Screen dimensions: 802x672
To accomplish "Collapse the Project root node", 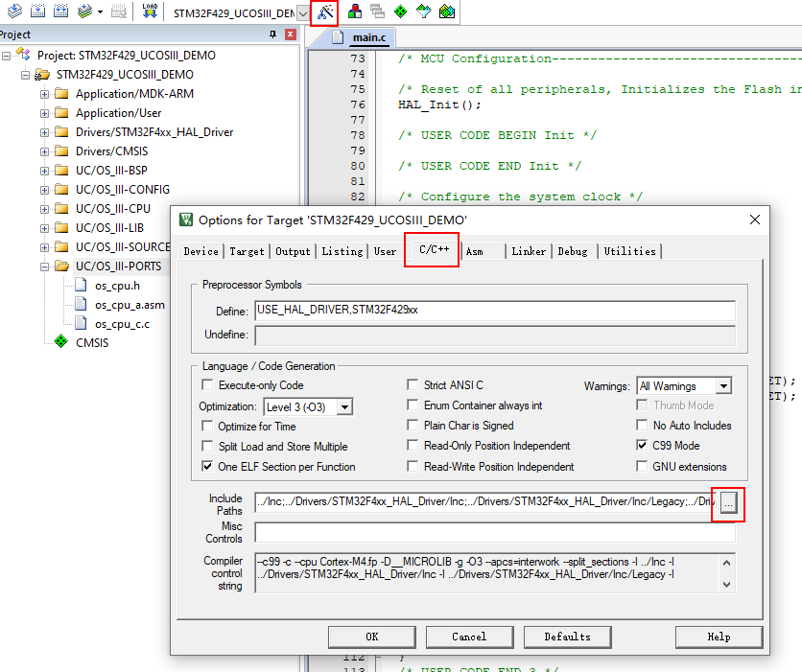I will [x=6, y=56].
